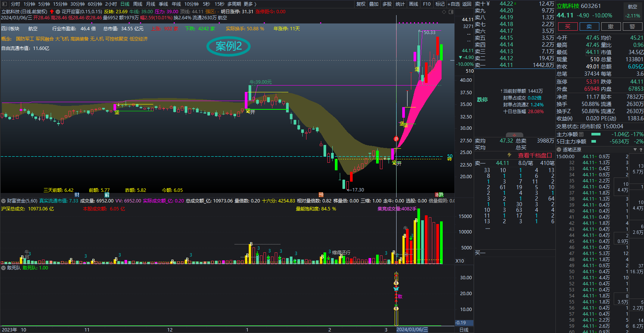Click the lightning bolt icon near 查看千档盘口
The image size is (644, 333).
(x=510, y=155)
